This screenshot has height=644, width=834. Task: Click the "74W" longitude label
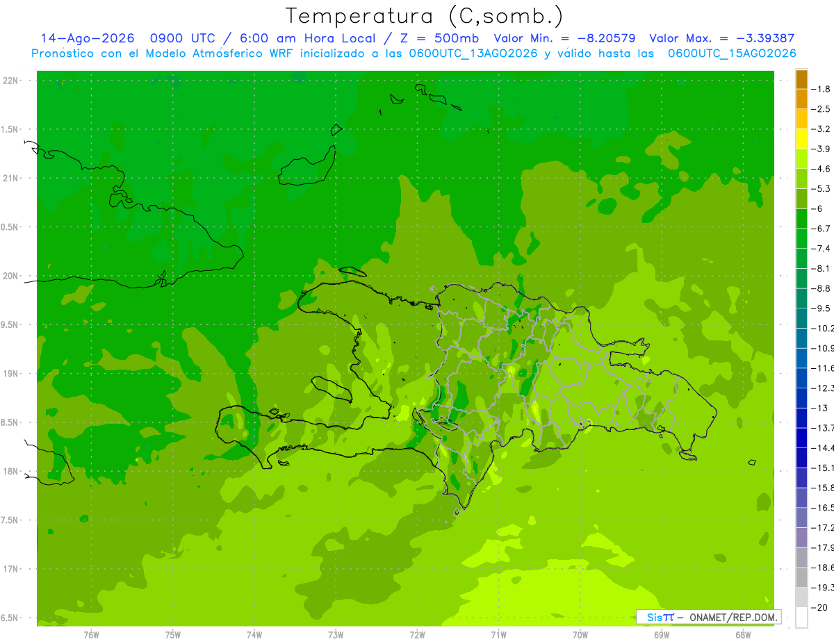(254, 635)
